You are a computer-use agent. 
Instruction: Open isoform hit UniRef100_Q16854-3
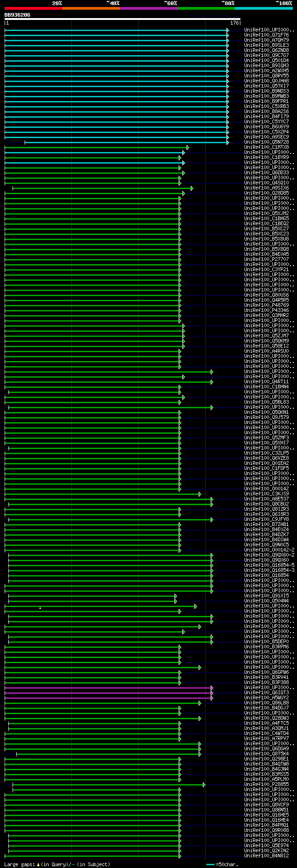coord(269,570)
